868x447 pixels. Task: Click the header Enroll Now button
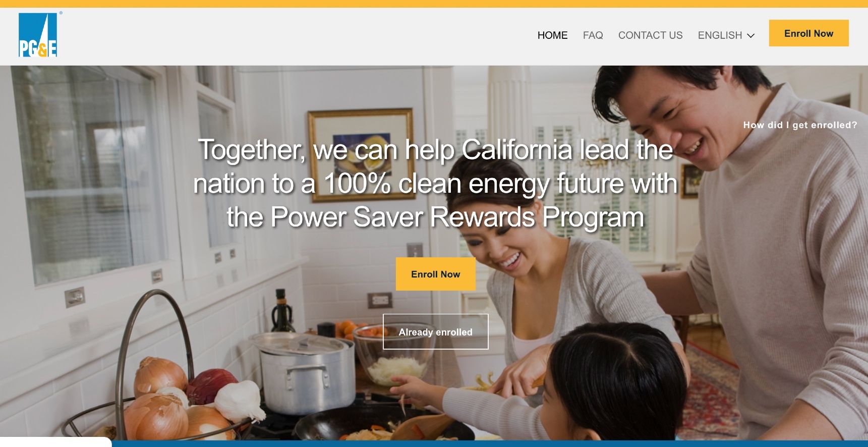pyautogui.click(x=808, y=33)
